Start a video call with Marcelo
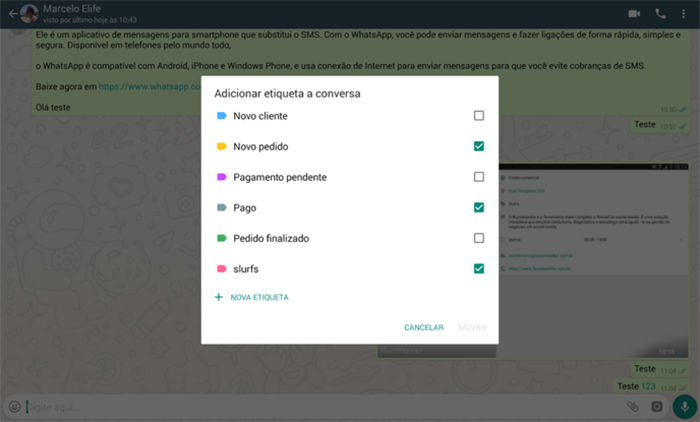Image resolution: width=700 pixels, height=422 pixels. [x=634, y=14]
